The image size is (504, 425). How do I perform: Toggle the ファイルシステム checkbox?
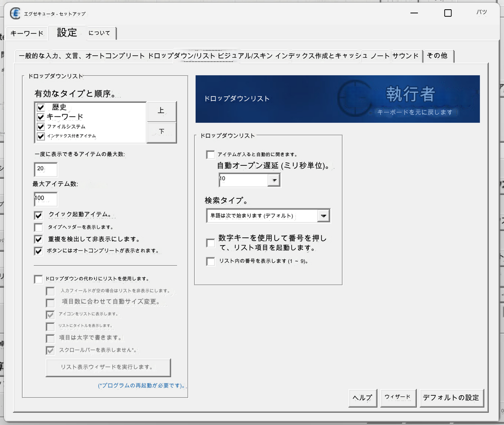(41, 127)
